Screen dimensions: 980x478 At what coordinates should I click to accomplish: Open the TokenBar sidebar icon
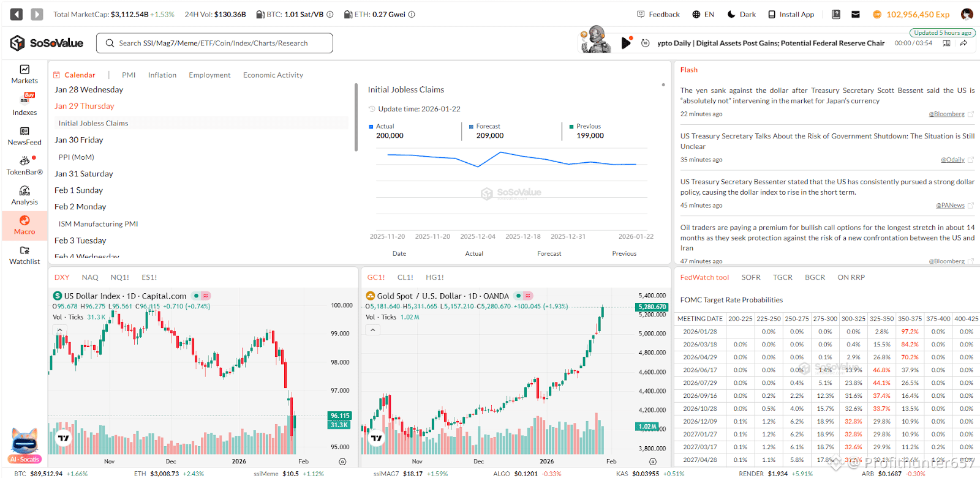(x=24, y=165)
